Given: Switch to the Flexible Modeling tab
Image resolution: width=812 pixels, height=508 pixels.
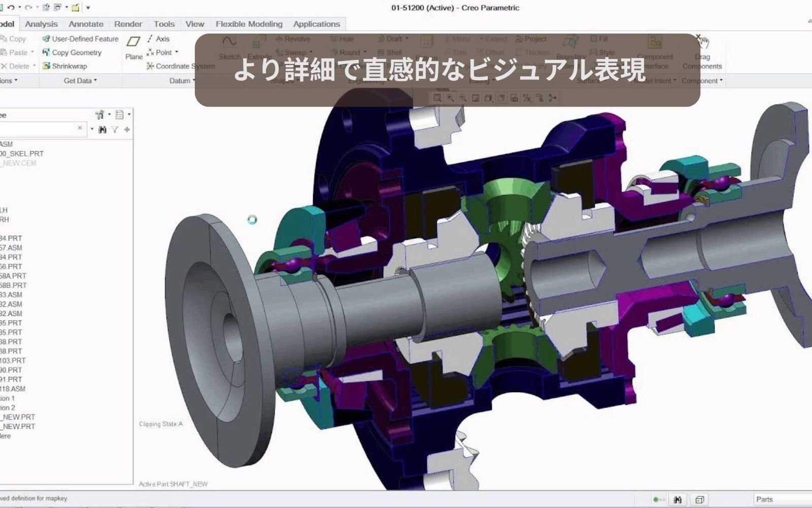Looking at the screenshot, I should tap(248, 24).
